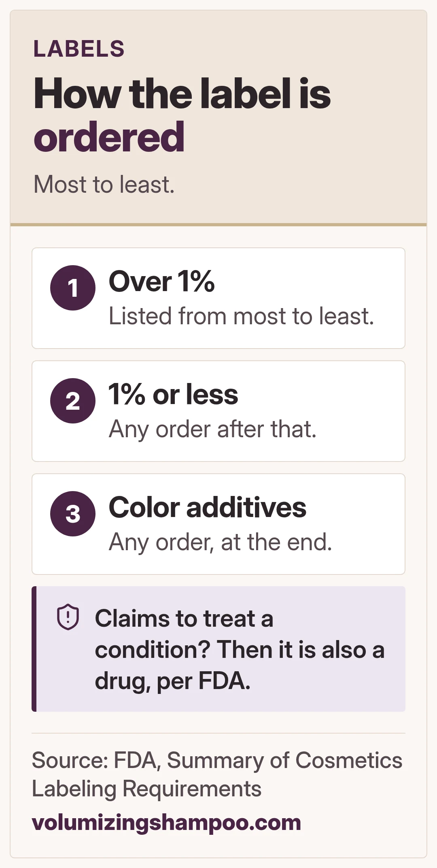
Task: Open the volumizingshampoo.com link
Action: point(166,823)
